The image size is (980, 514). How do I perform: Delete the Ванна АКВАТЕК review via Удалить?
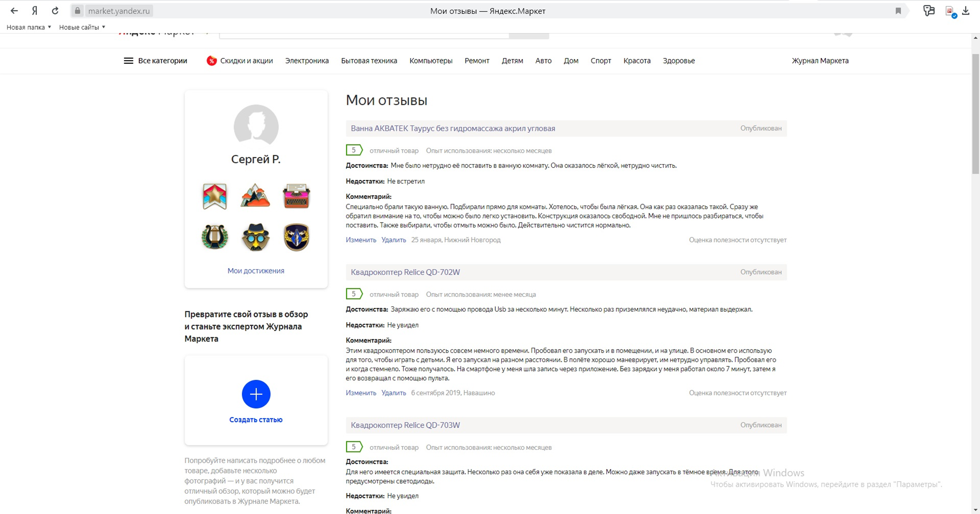click(393, 240)
